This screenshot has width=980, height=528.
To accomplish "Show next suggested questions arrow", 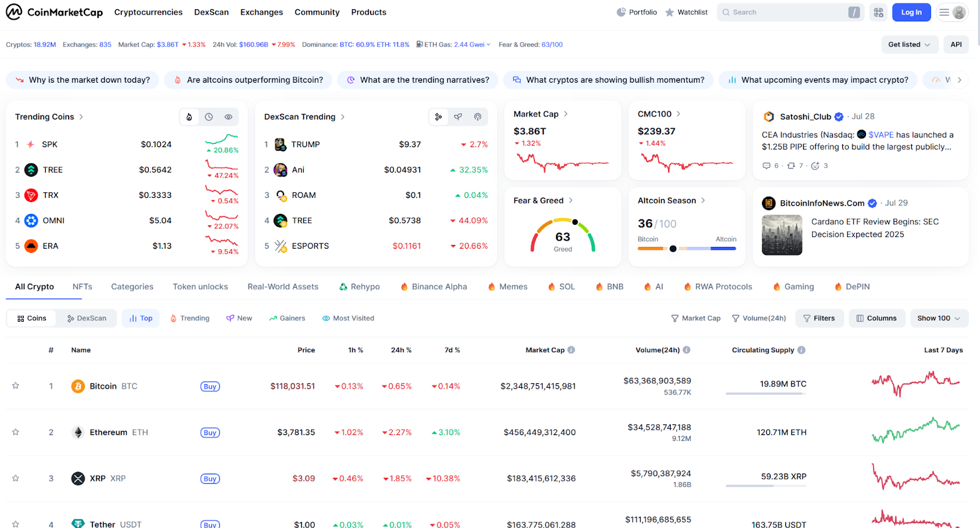I will [x=959, y=80].
